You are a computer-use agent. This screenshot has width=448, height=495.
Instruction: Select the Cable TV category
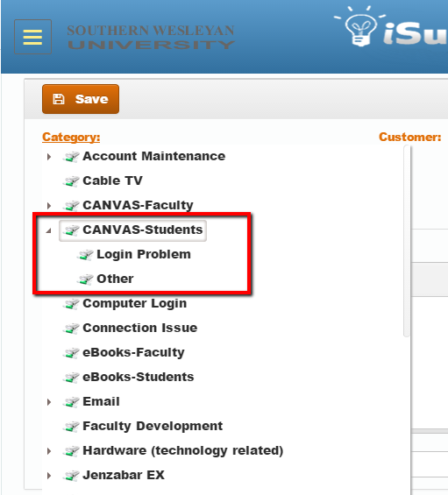click(x=112, y=180)
